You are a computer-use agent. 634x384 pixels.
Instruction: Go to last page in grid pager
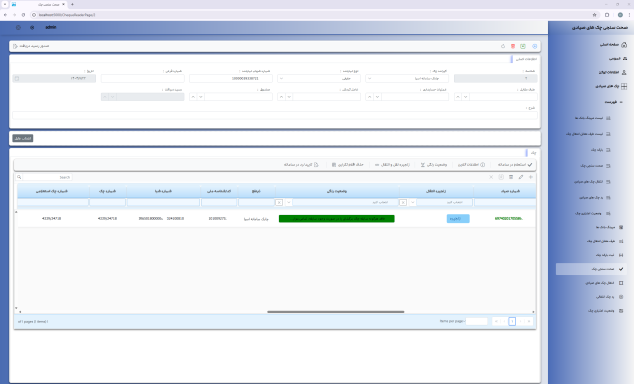528,321
